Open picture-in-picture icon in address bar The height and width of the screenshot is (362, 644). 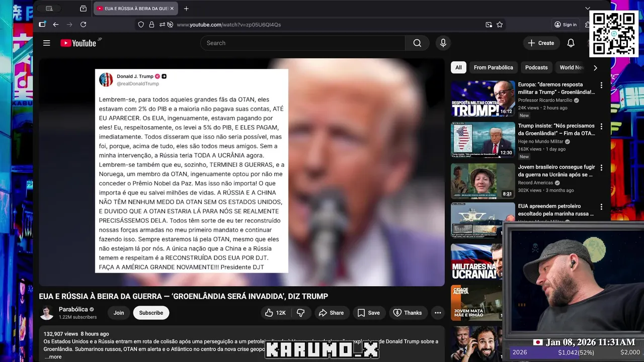click(489, 25)
